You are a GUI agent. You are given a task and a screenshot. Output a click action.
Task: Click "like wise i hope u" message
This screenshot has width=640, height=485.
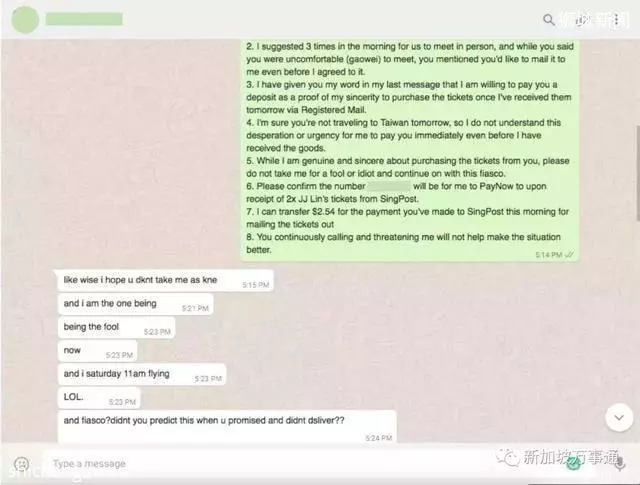coord(165,280)
